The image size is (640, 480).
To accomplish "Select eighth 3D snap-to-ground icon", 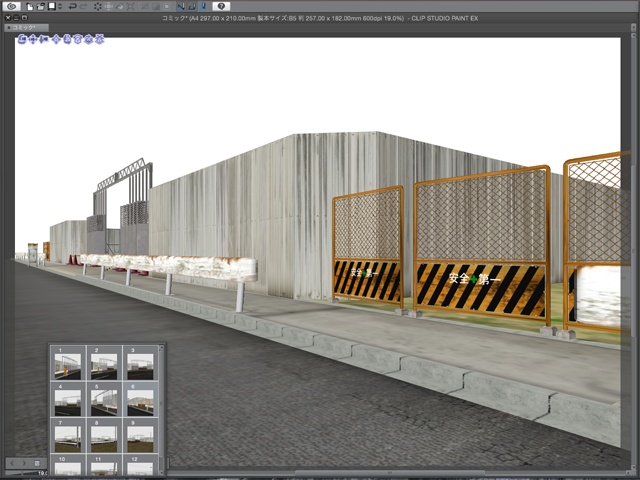I will pos(99,39).
